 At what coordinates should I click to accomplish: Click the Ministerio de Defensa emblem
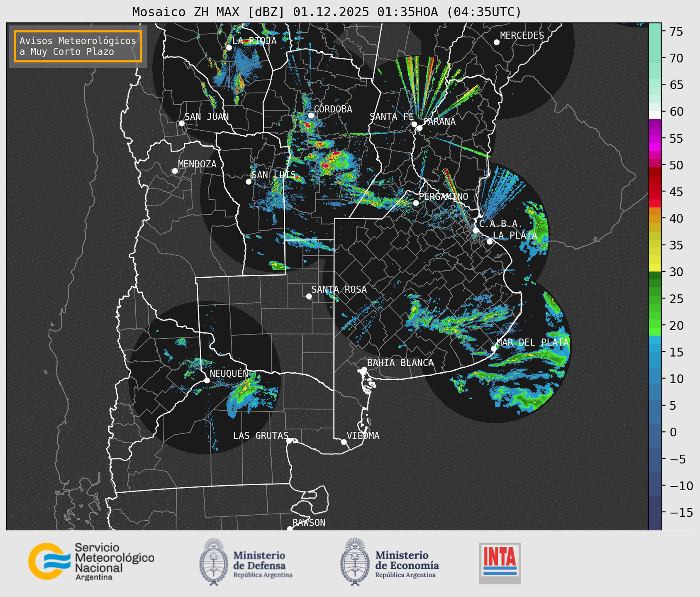click(214, 562)
